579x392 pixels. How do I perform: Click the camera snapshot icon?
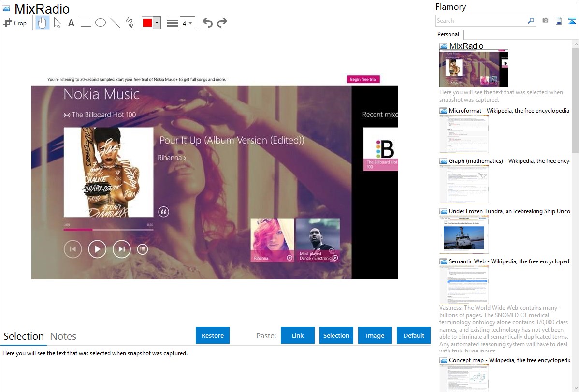point(545,21)
